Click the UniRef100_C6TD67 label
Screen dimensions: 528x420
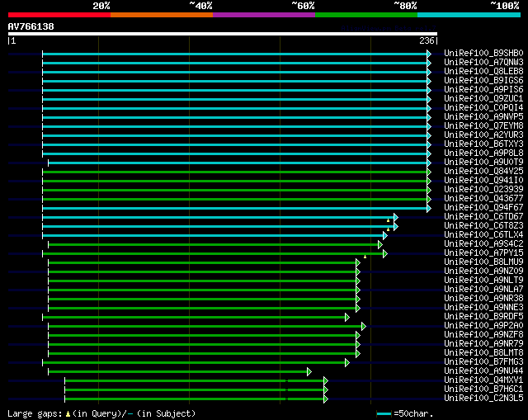483,217
